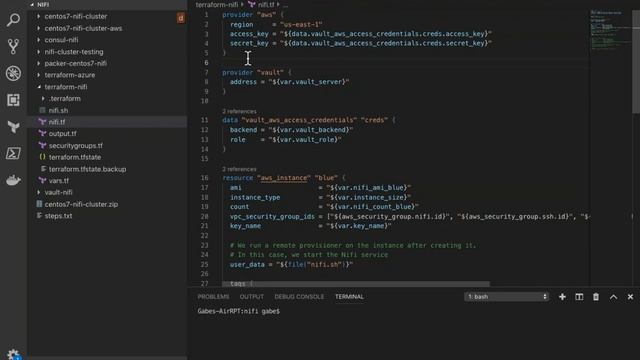640x360 pixels.
Task: Open the Docker whale icon view
Action: [x=13, y=180]
